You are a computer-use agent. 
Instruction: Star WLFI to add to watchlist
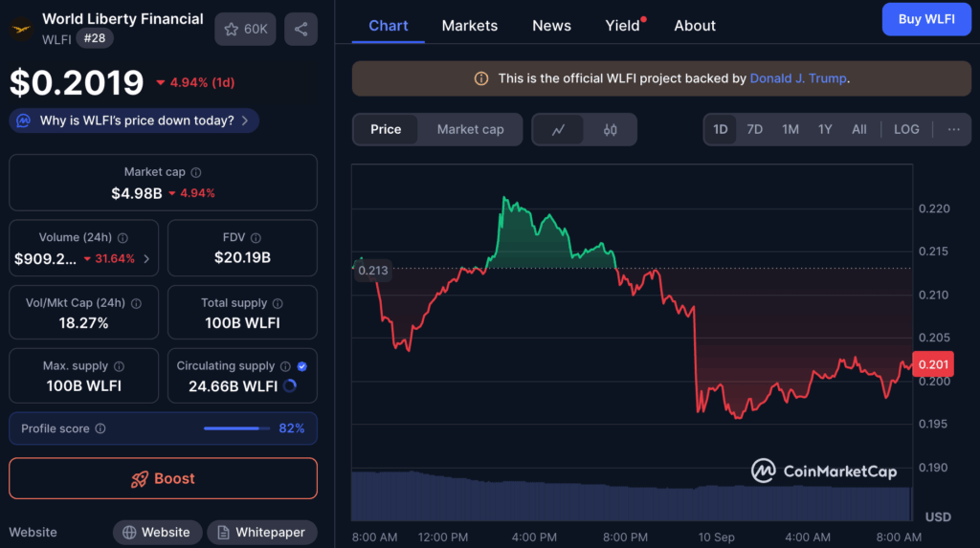245,30
